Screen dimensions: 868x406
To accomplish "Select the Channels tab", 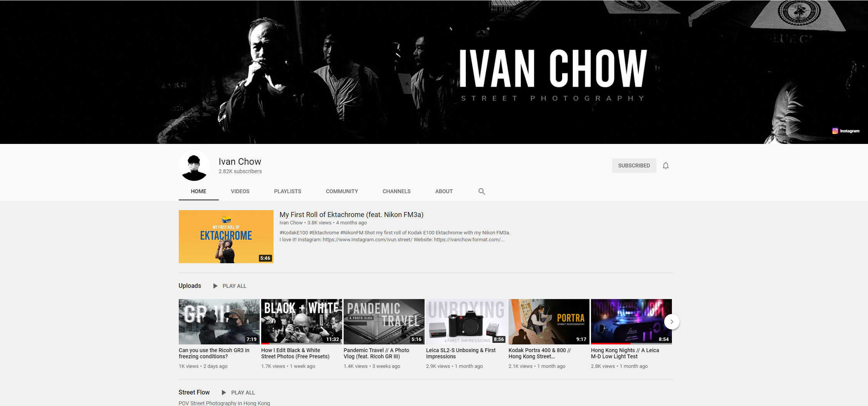I will click(396, 191).
